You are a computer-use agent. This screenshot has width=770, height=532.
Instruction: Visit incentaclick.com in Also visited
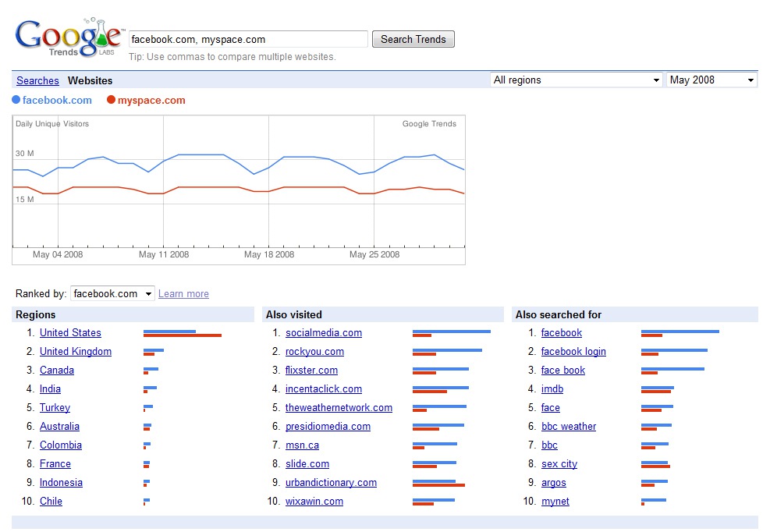pos(324,388)
